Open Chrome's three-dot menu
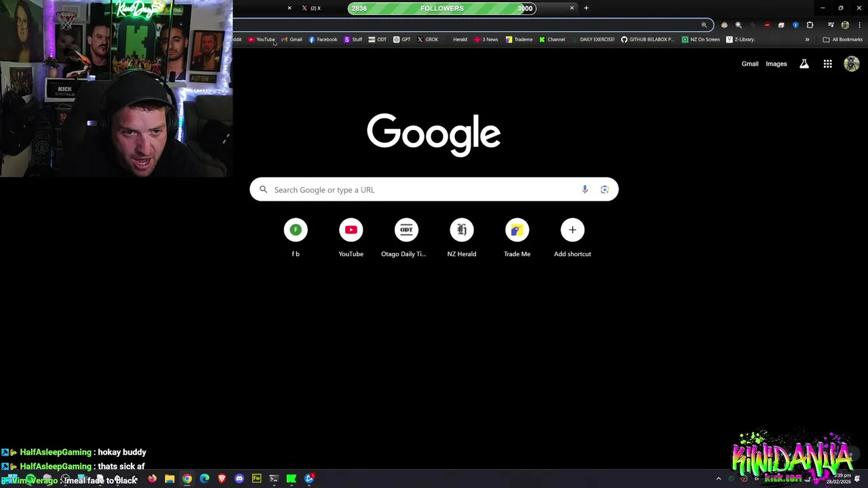The image size is (868, 488). (859, 25)
